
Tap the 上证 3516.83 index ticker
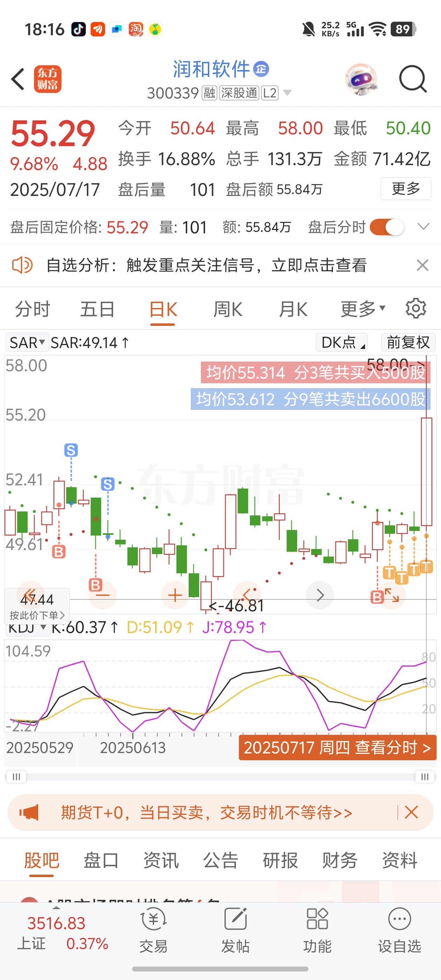click(63, 932)
